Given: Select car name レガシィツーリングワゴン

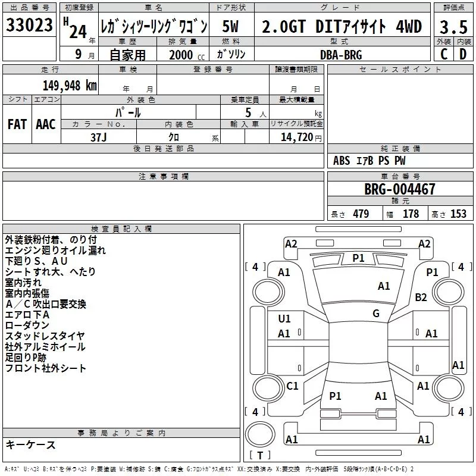Looking at the screenshot, I should pyautogui.click(x=154, y=27).
